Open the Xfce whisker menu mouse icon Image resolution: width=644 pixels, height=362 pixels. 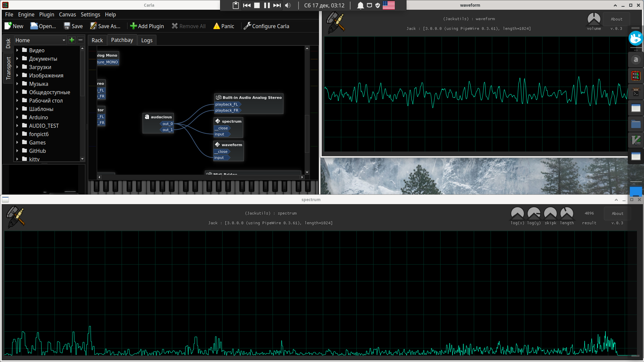(x=636, y=39)
